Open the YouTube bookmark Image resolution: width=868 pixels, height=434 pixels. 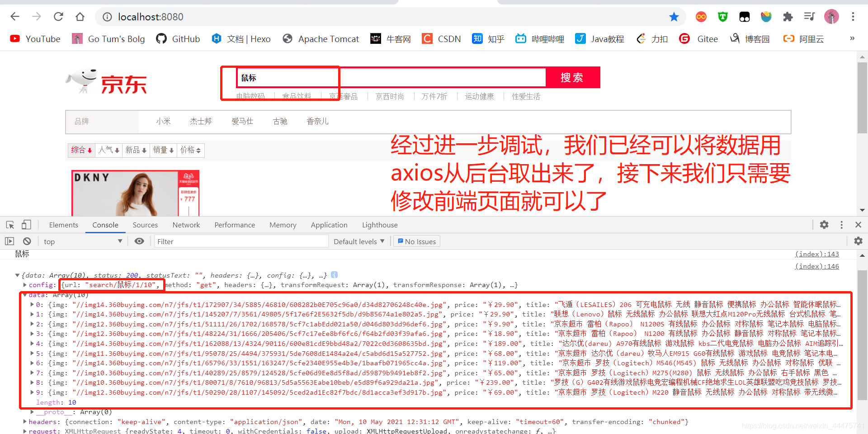click(x=35, y=39)
